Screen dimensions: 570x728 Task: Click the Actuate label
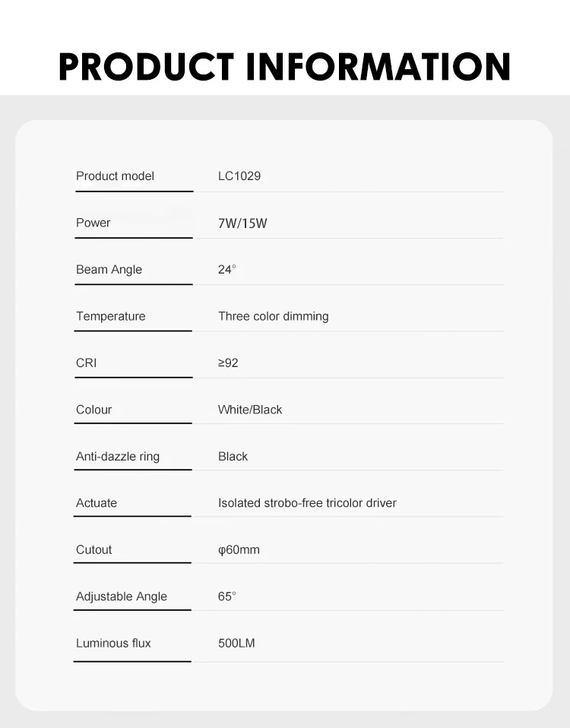pyautogui.click(x=97, y=503)
